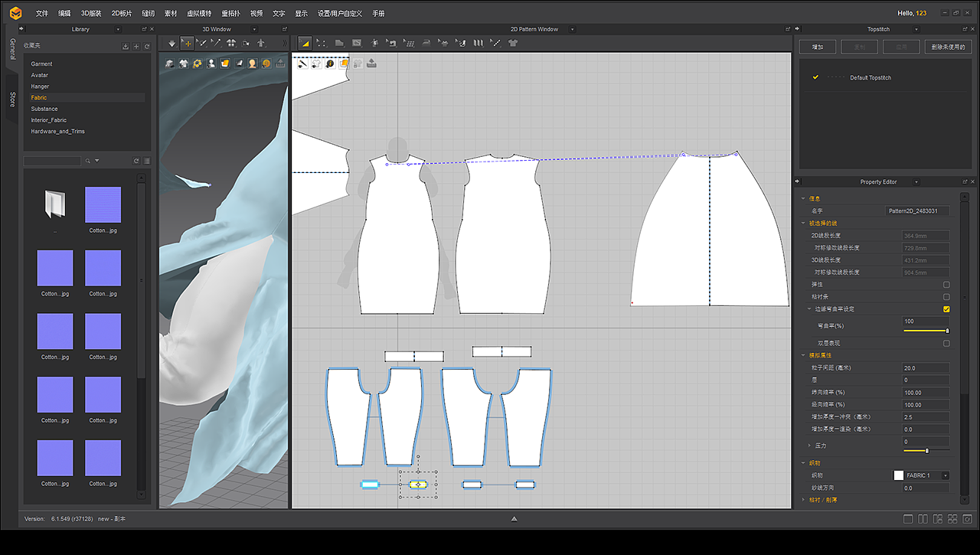Click the Library search magnifier icon

click(88, 161)
